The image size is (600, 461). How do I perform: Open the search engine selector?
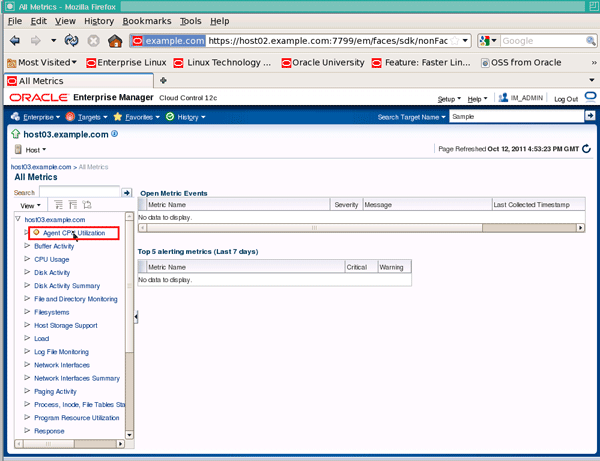pyautogui.click(x=488, y=41)
